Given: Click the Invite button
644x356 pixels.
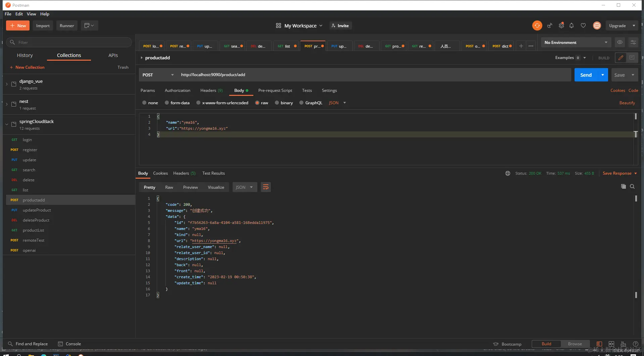Looking at the screenshot, I should [x=340, y=25].
